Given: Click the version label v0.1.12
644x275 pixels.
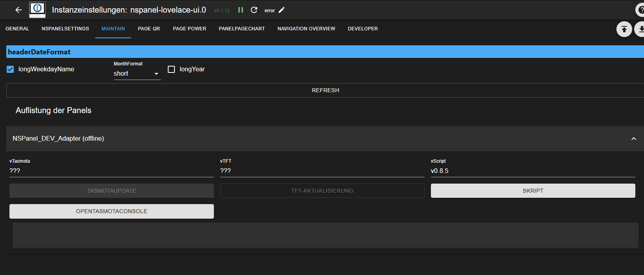Looking at the screenshot, I should [222, 11].
